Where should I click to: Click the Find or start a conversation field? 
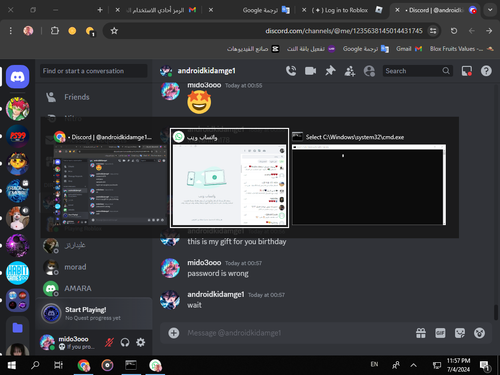pos(94,71)
